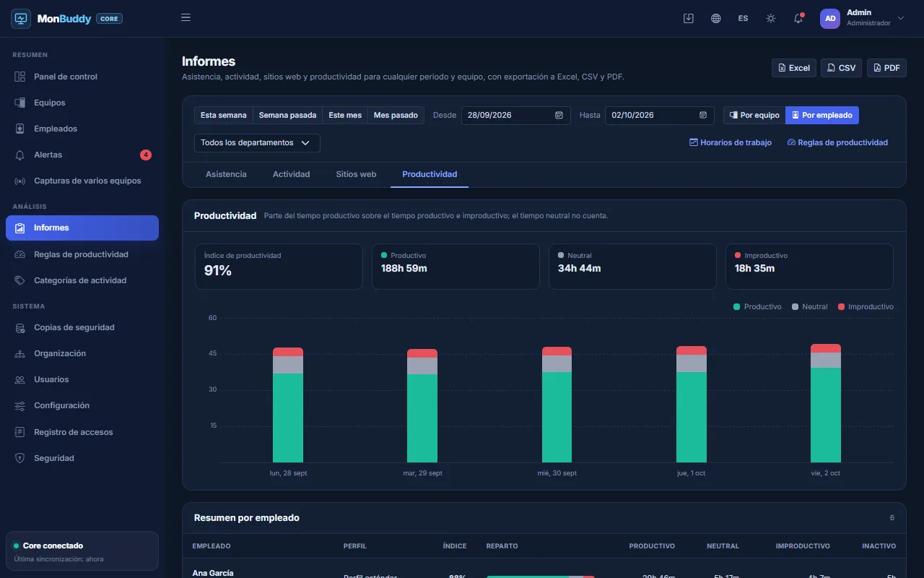Select the Por empleado view toggle
The width and height of the screenshot is (924, 578).
[822, 116]
